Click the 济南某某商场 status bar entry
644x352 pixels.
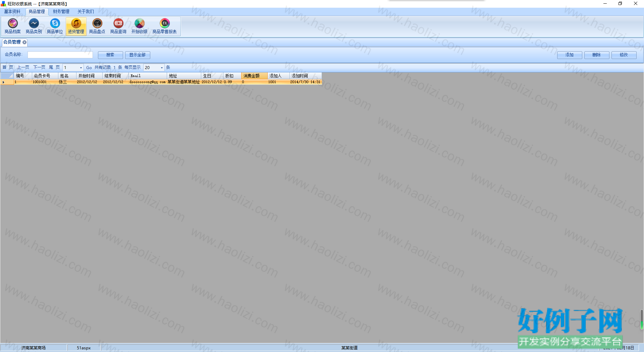(x=34, y=348)
